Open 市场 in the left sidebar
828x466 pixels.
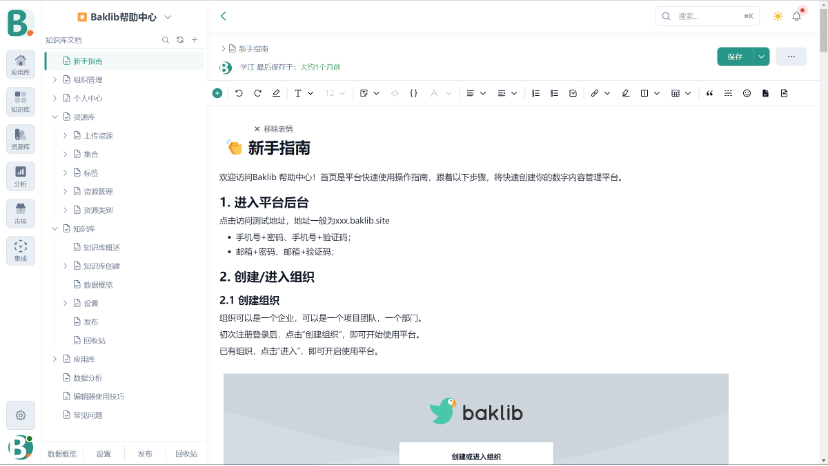coord(21,213)
